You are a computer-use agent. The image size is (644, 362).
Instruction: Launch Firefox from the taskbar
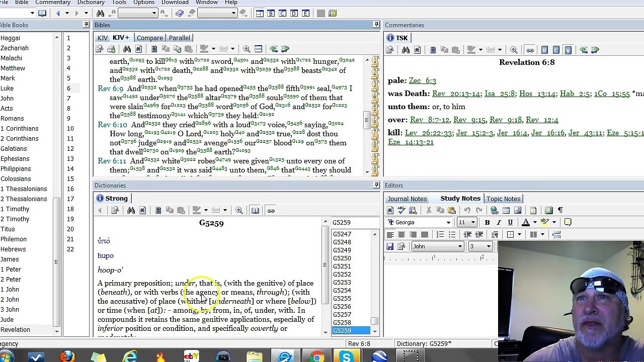[67, 357]
